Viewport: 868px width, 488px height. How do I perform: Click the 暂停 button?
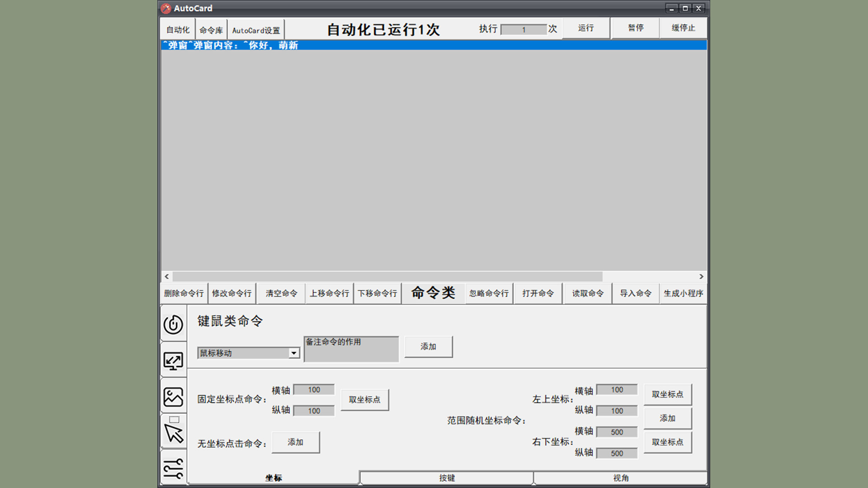coord(636,28)
